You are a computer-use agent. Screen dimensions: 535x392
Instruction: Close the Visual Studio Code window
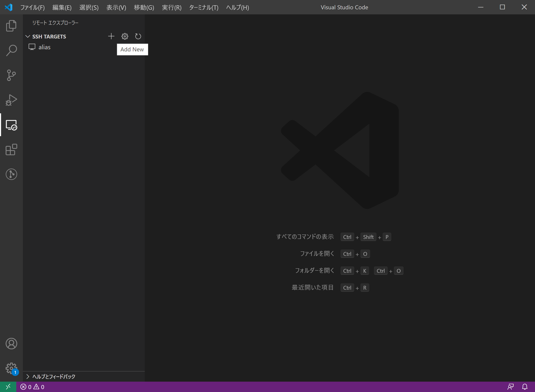524,7
